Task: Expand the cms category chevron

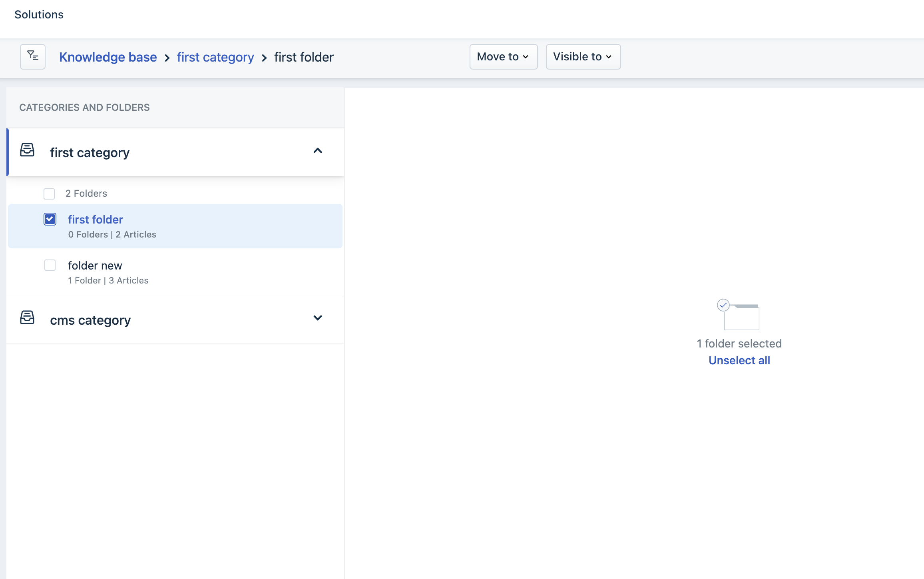Action: pyautogui.click(x=318, y=318)
